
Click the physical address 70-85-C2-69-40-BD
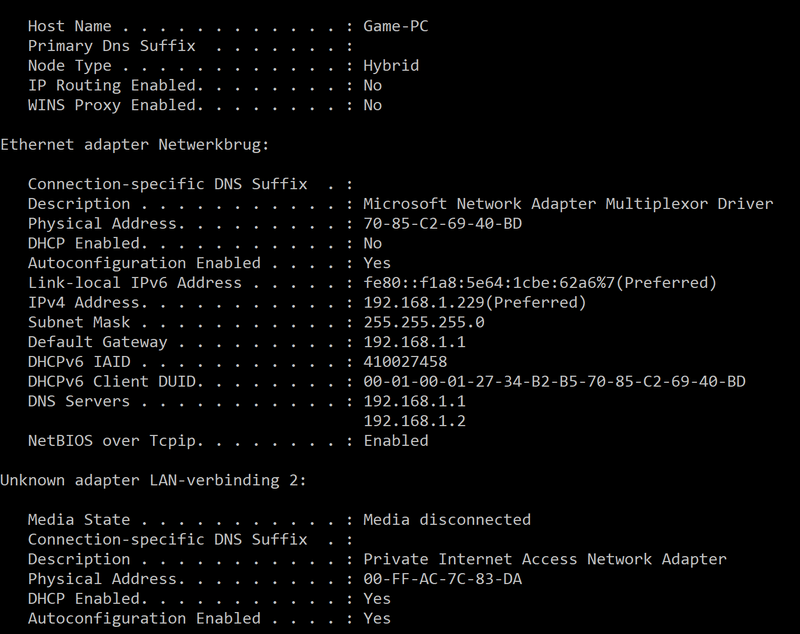click(x=442, y=223)
